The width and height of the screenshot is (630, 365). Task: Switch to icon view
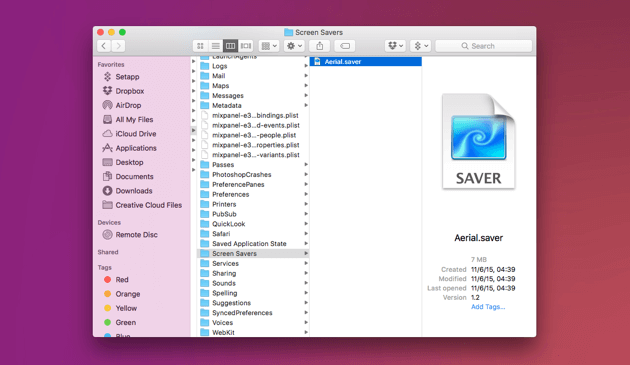pos(200,46)
